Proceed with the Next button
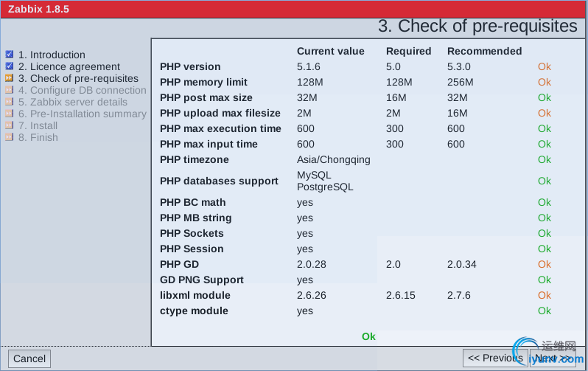Viewport: 588px width, 371px height. [x=551, y=358]
